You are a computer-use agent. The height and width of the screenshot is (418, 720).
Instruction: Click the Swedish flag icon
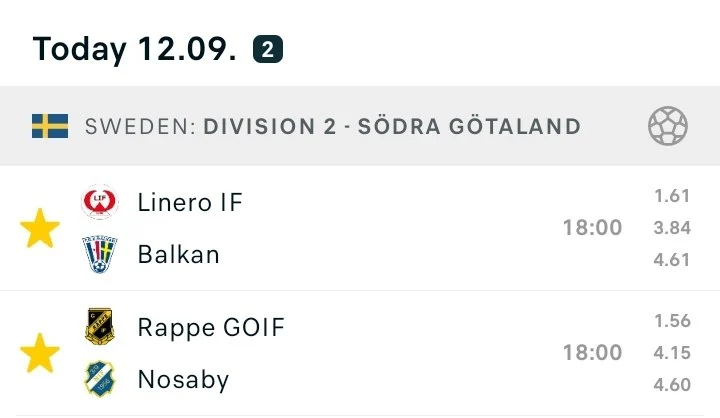tap(50, 126)
